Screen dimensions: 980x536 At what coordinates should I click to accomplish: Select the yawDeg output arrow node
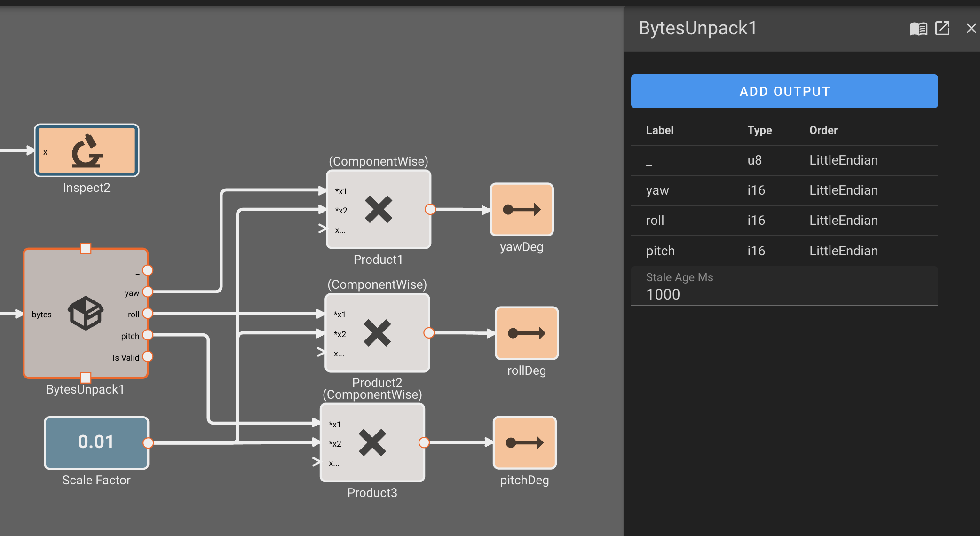click(522, 210)
